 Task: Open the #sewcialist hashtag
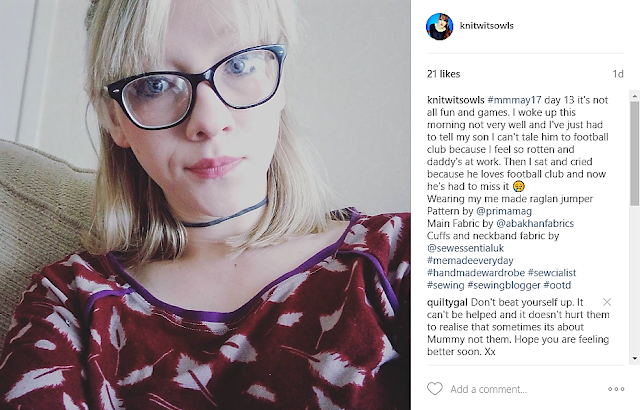click(x=552, y=273)
